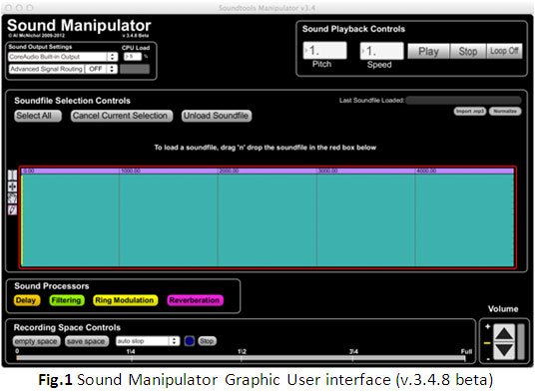Click the 3000.00 marker on timeline ruler

coord(328,171)
